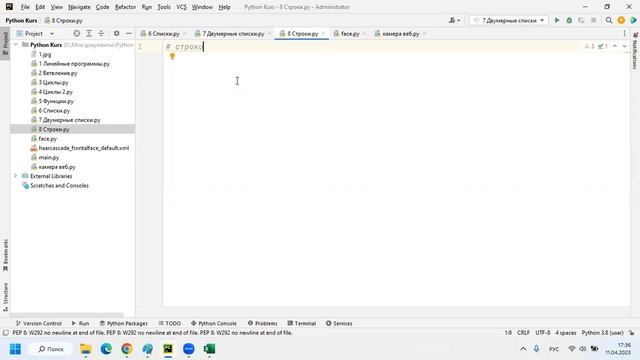640x360 pixels.
Task: Open Services tool window
Action: [339, 323]
